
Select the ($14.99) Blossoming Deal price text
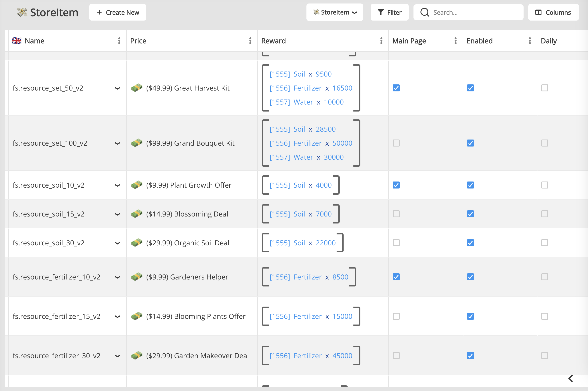187,214
